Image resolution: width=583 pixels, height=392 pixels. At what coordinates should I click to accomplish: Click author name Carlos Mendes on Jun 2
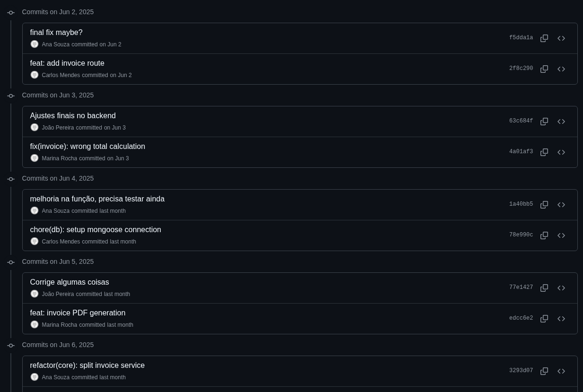[61, 75]
